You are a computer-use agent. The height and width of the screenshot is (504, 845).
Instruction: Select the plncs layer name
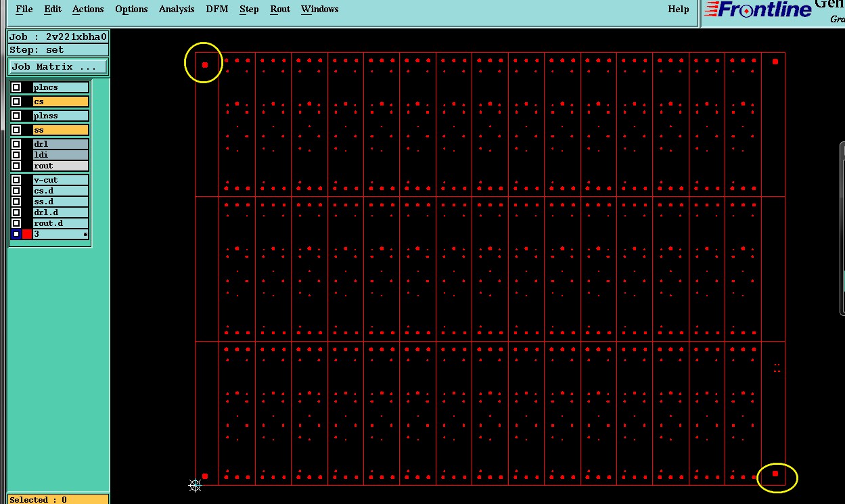61,87
